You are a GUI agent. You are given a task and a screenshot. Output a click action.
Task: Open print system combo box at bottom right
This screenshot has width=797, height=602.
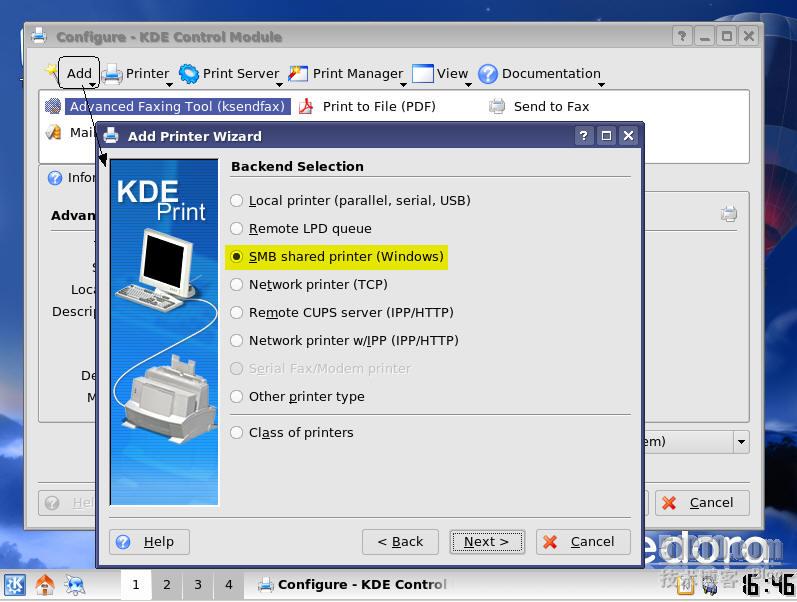[x=741, y=442]
